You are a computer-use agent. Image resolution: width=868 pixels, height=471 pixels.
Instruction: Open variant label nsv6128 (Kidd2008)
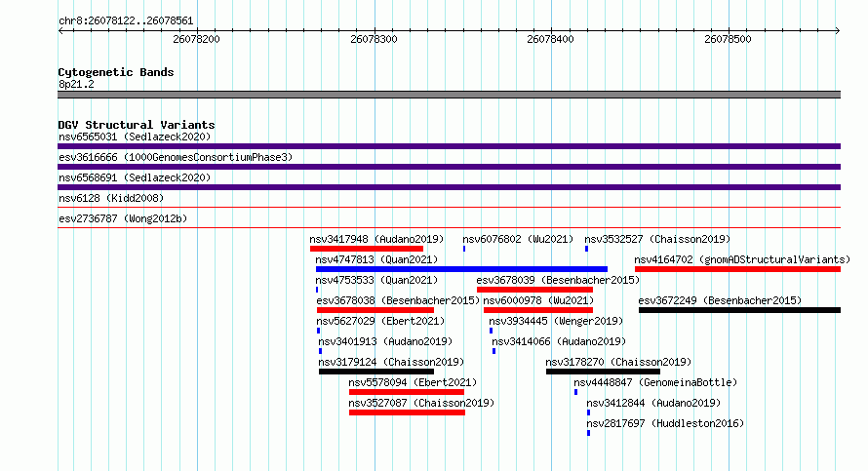click(x=111, y=198)
